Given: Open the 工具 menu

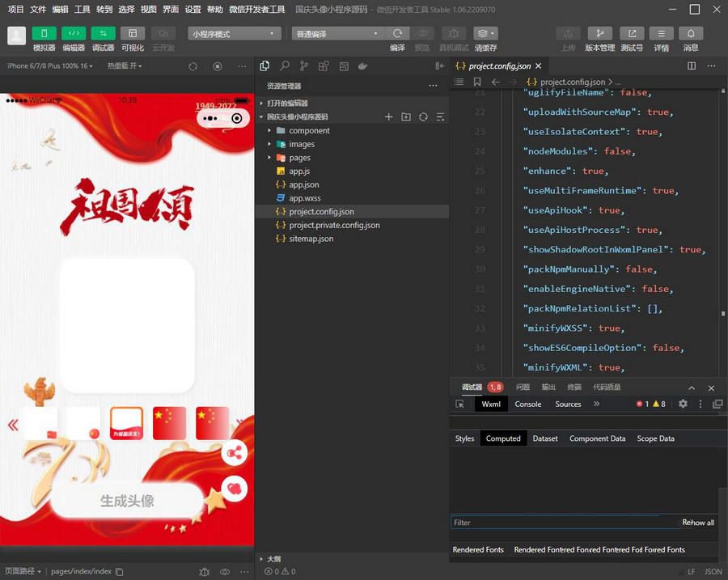Looking at the screenshot, I should coord(82,10).
